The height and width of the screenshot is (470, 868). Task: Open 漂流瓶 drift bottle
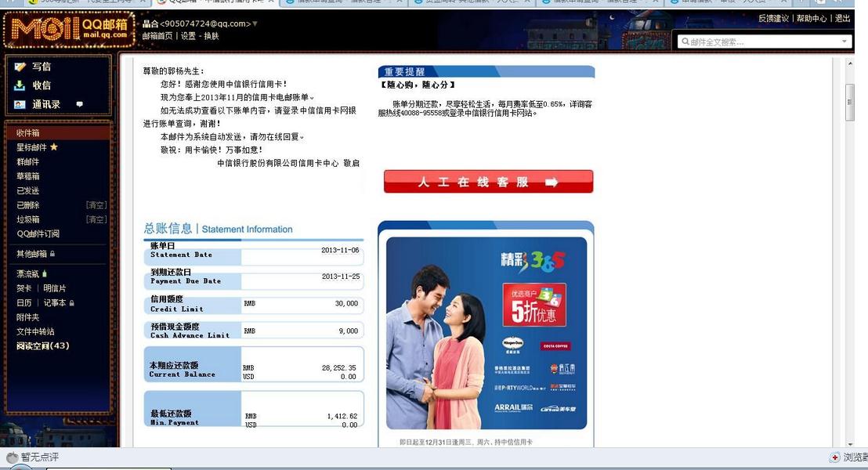[x=27, y=273]
